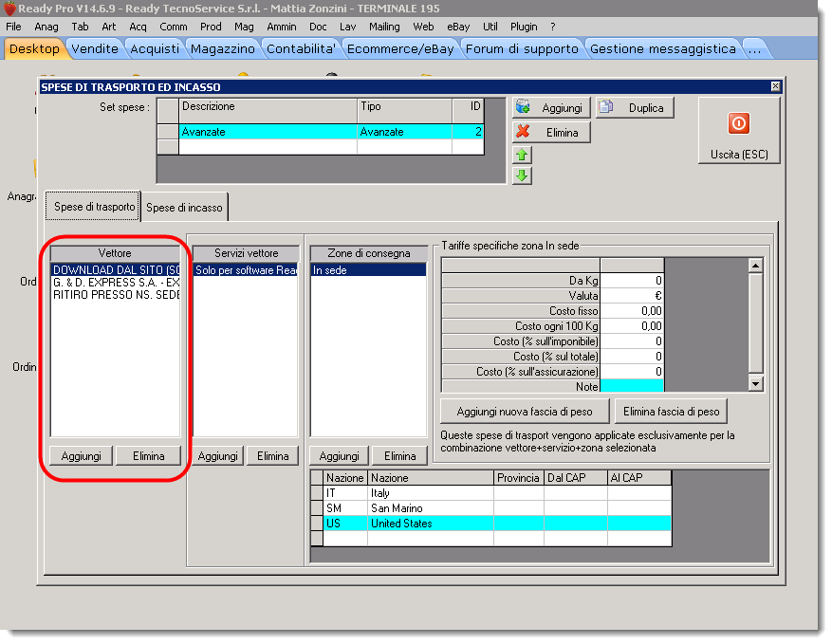The image size is (832, 644).
Task: Switch to Gestione messaggistica tab
Action: coord(663,48)
